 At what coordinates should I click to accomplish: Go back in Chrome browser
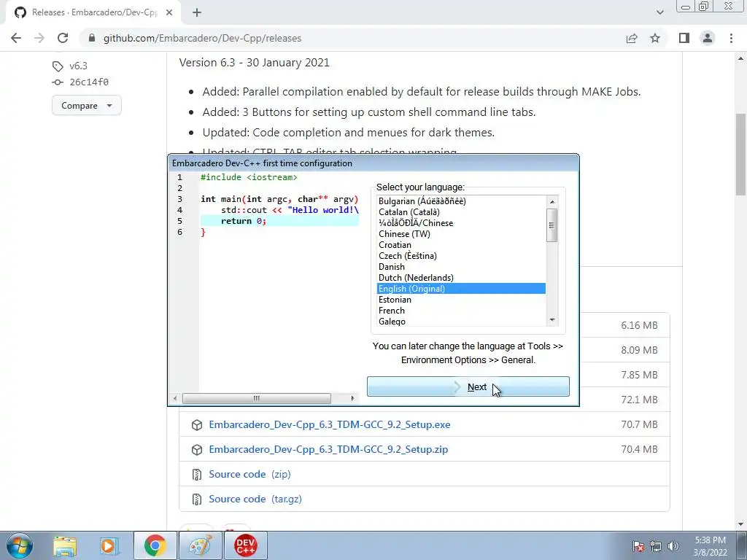point(16,38)
